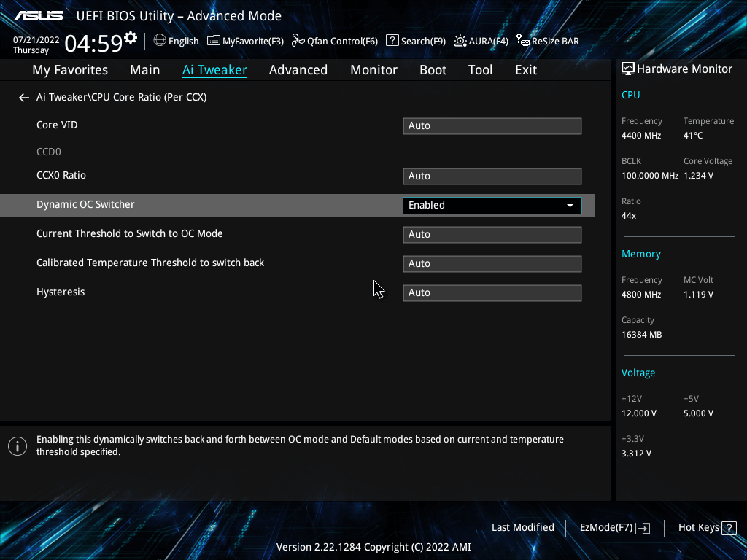Click the ASUS logo
Image resolution: width=747 pixels, height=560 pixels.
point(39,16)
